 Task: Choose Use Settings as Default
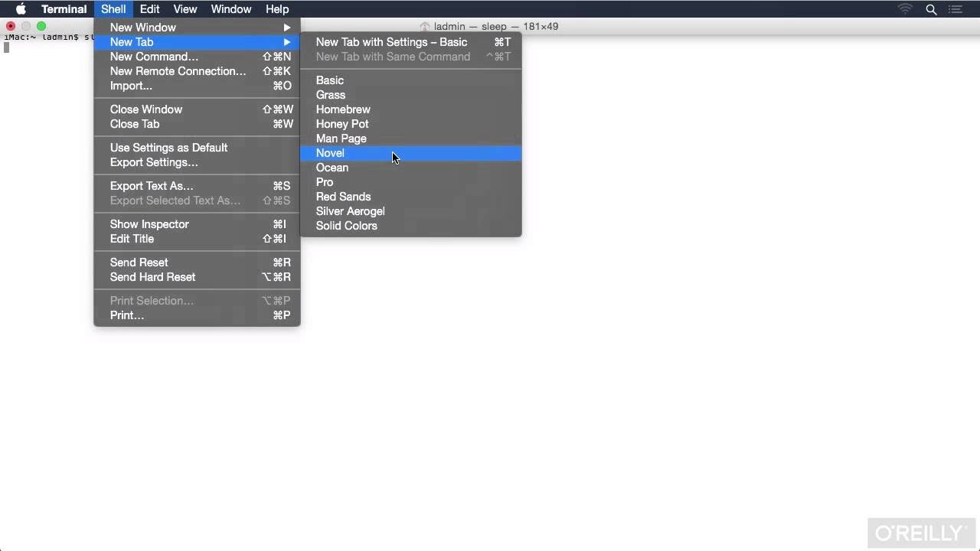[x=168, y=148]
